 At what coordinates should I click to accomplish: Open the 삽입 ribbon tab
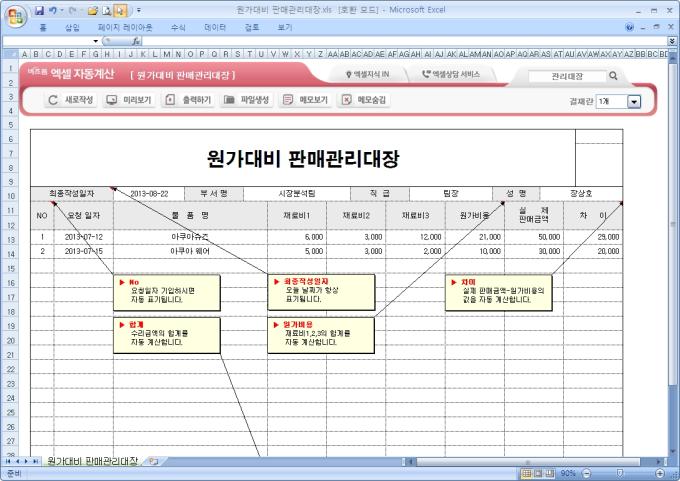pyautogui.click(x=72, y=27)
